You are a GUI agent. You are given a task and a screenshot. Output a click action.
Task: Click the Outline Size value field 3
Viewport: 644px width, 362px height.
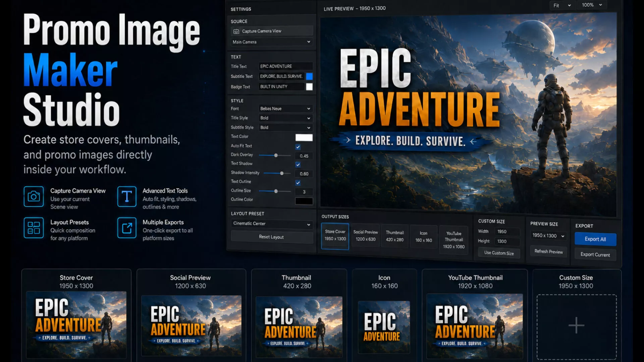point(304,192)
